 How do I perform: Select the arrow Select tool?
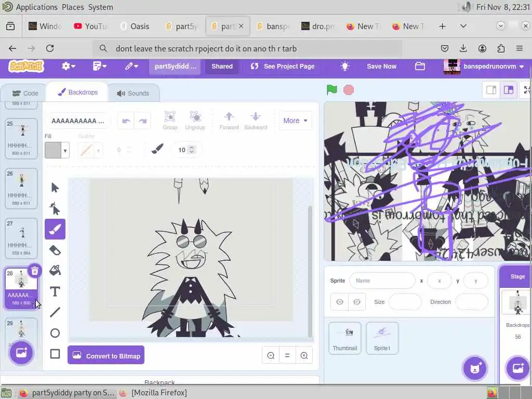[55, 188]
